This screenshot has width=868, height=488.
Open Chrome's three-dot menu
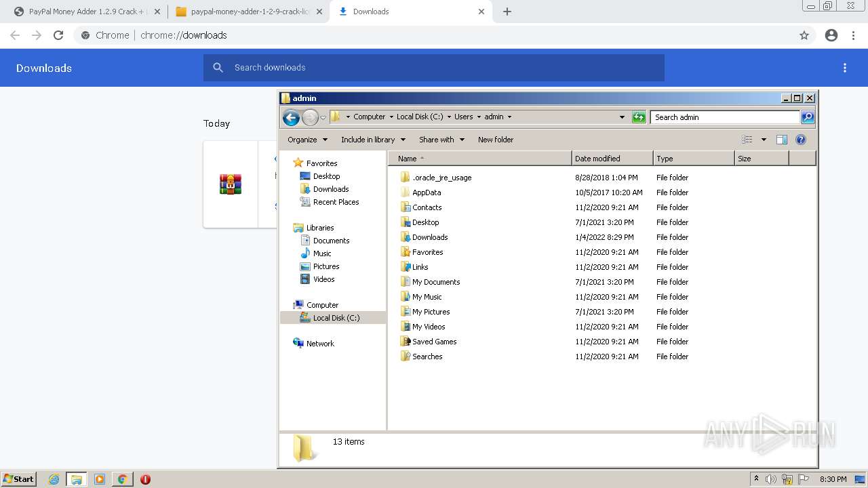pos(854,35)
